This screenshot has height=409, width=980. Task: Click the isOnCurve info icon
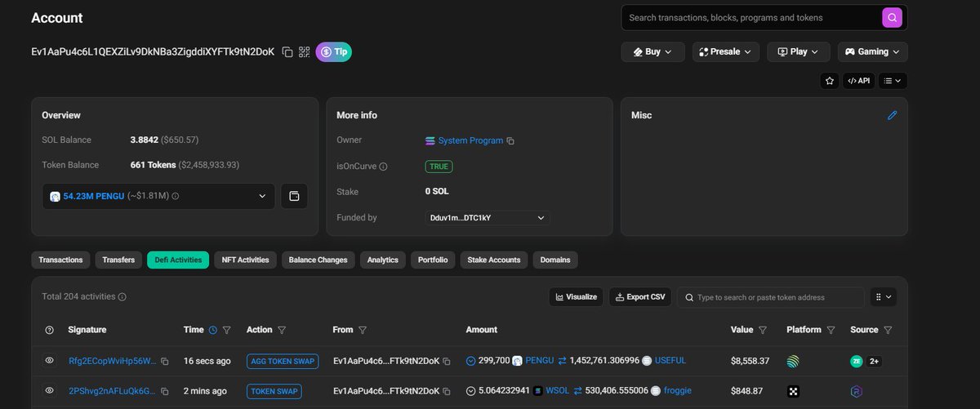384,167
